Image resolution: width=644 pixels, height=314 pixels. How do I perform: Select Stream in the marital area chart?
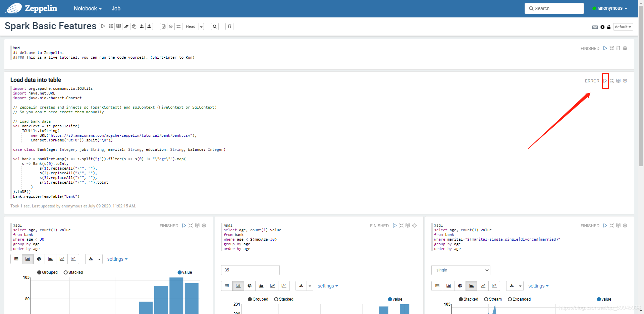click(x=493, y=299)
